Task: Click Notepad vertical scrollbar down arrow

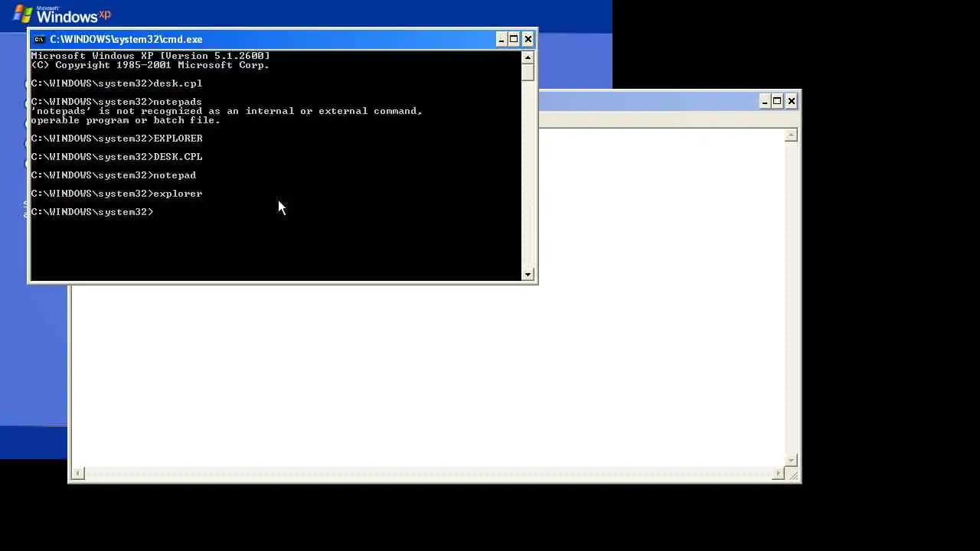Action: point(792,460)
